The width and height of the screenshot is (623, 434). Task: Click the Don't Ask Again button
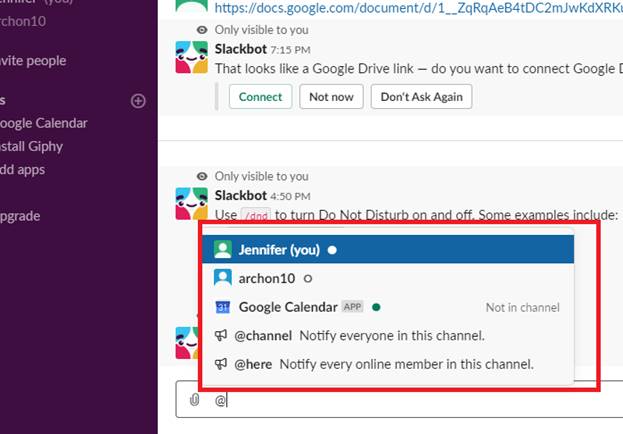421,97
